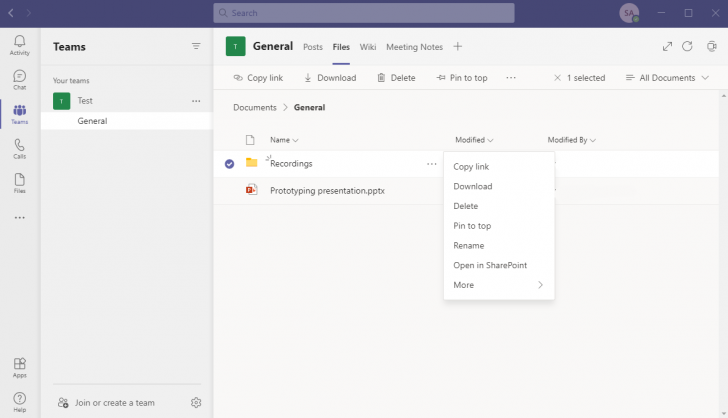Image resolution: width=728 pixels, height=418 pixels.
Task: Go to Documents in breadcrumb
Action: click(x=254, y=107)
